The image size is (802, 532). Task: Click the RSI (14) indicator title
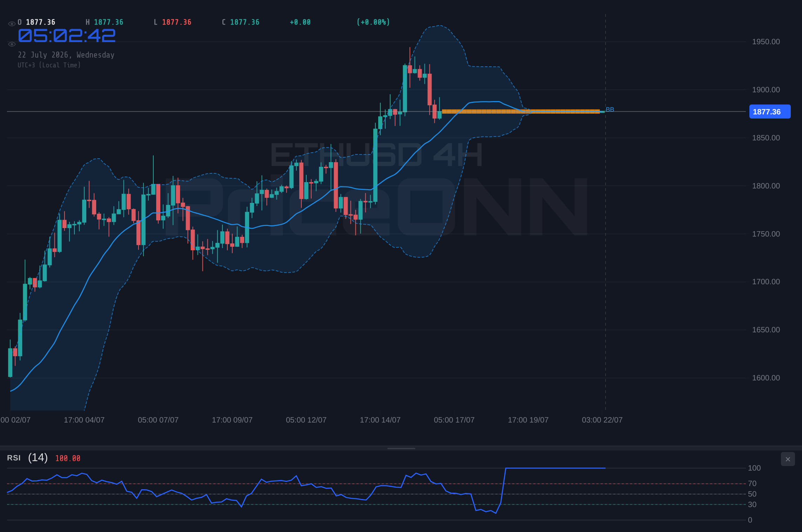(x=27, y=458)
